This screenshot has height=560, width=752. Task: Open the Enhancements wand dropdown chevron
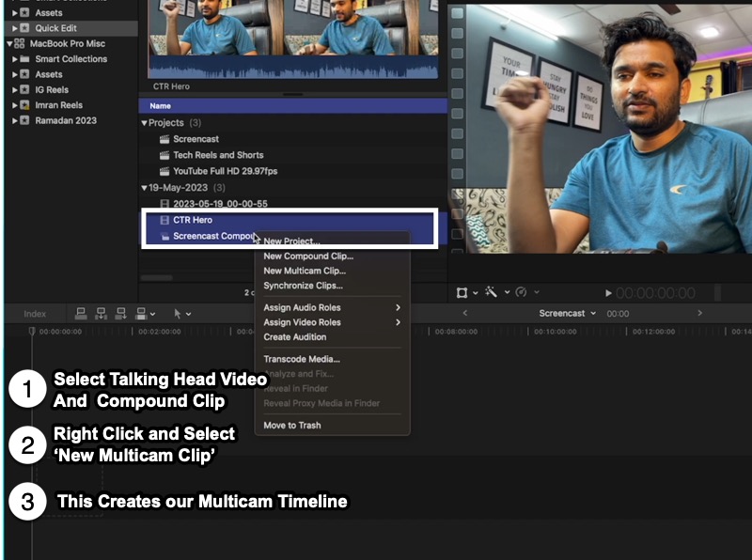[x=507, y=292]
